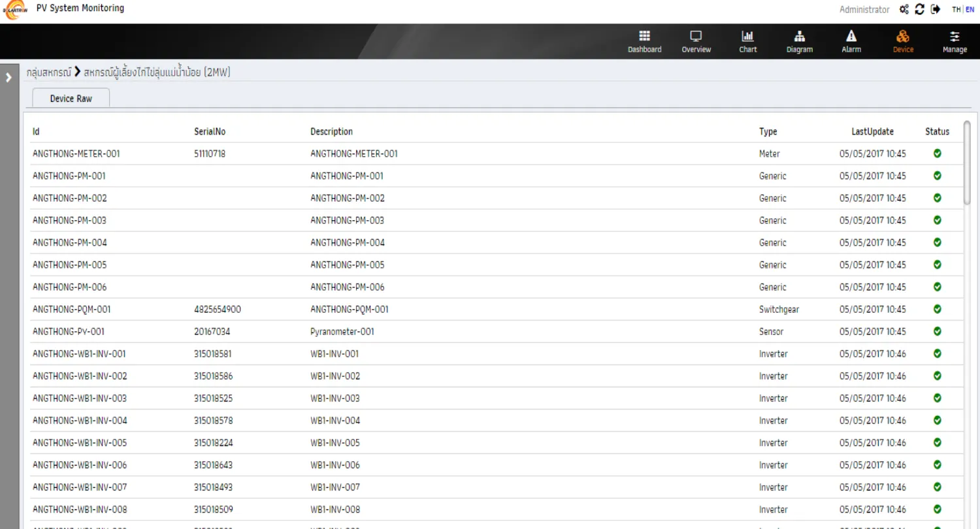Image resolution: width=980 pixels, height=529 pixels.
Task: Select the Device cubes icon
Action: pos(903,36)
